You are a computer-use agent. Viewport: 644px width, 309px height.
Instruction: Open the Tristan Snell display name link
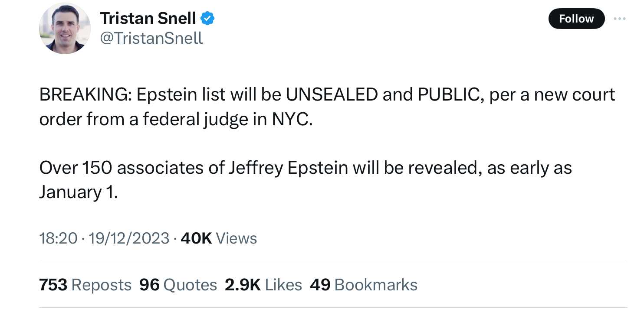(148, 18)
